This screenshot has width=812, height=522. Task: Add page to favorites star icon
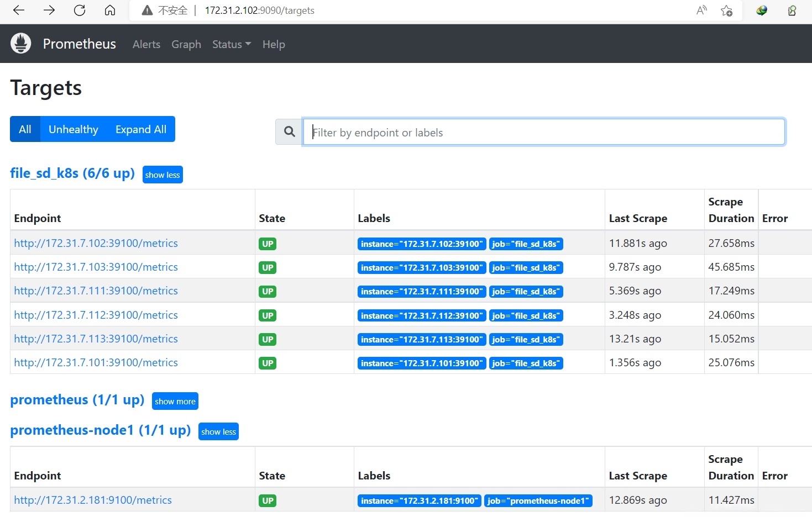(x=726, y=10)
